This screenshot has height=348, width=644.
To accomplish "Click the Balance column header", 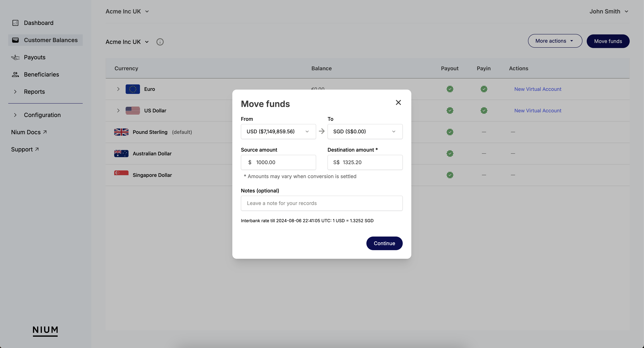I will 321,68.
